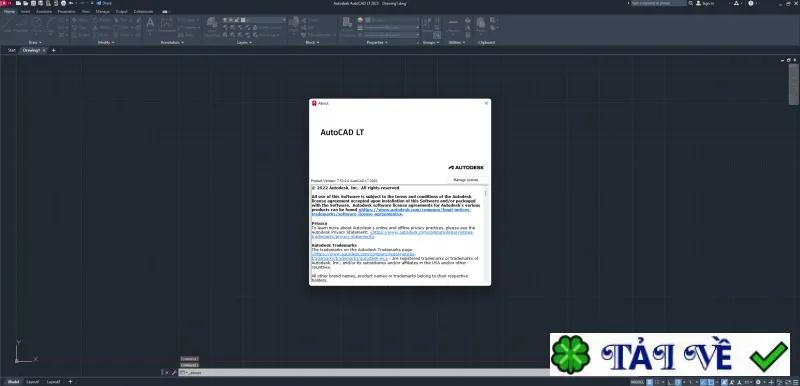Switch to the Layout1 tab
This screenshot has width=800, height=386.
click(x=33, y=382)
